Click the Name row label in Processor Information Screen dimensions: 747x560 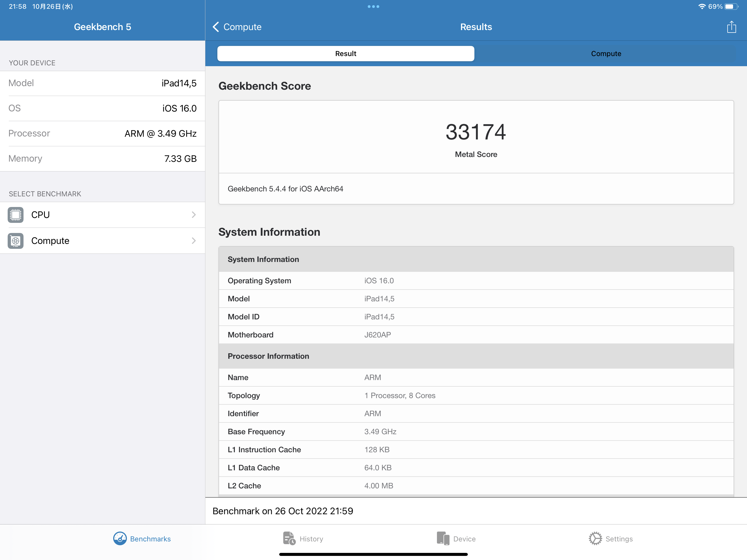[238, 378]
